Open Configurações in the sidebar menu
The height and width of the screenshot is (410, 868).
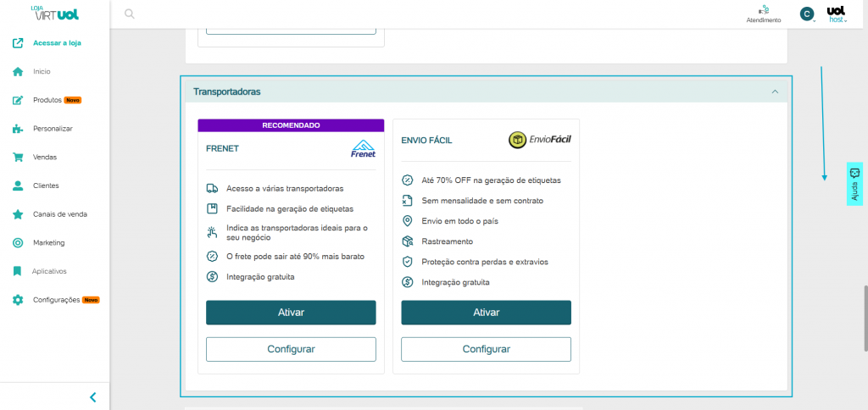point(56,300)
